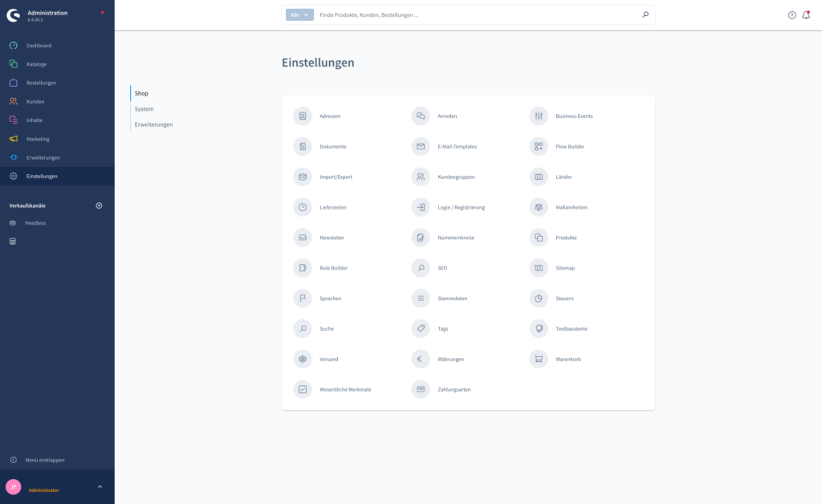This screenshot has height=504, width=822.
Task: Open the Flow Builder icon
Action: (x=539, y=146)
